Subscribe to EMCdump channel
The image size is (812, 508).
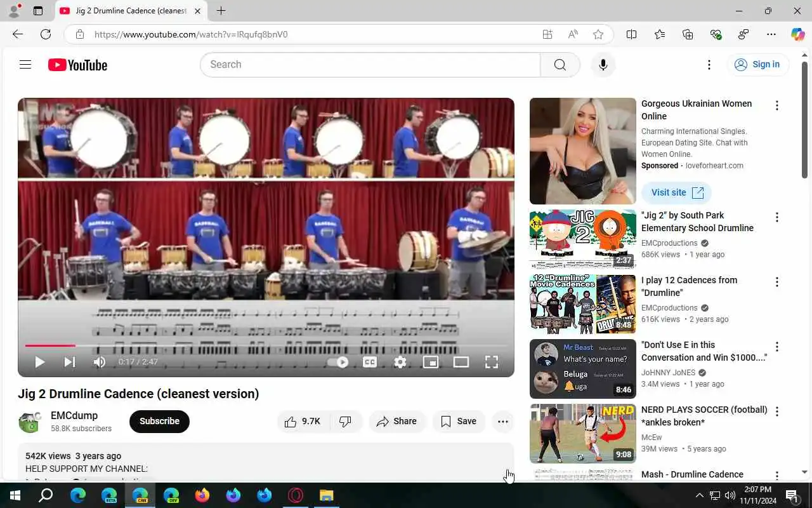159,422
